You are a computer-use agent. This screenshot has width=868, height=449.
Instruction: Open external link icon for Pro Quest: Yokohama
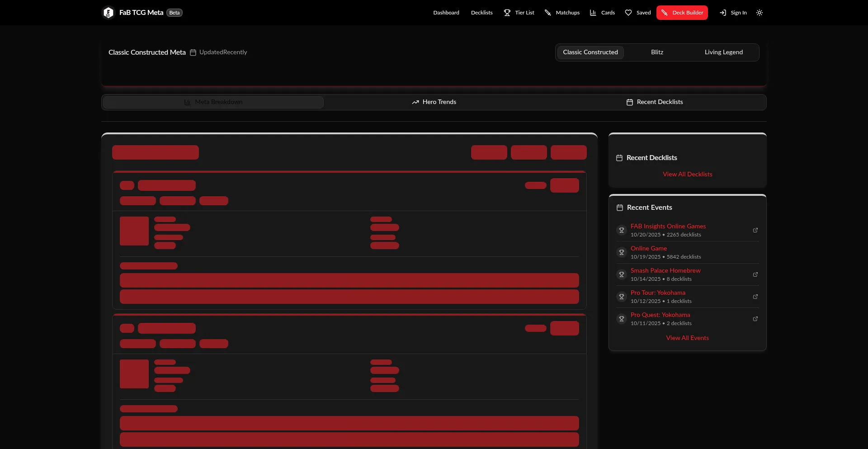[x=755, y=319]
